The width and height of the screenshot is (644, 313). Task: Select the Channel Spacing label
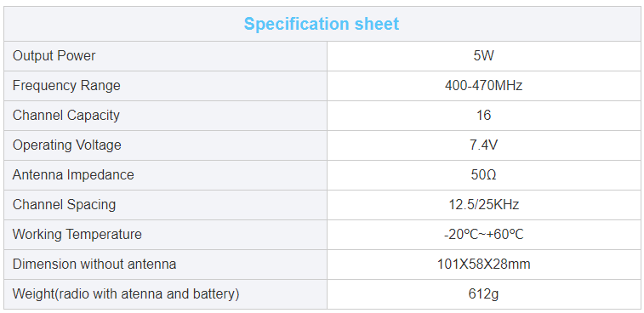(x=64, y=205)
